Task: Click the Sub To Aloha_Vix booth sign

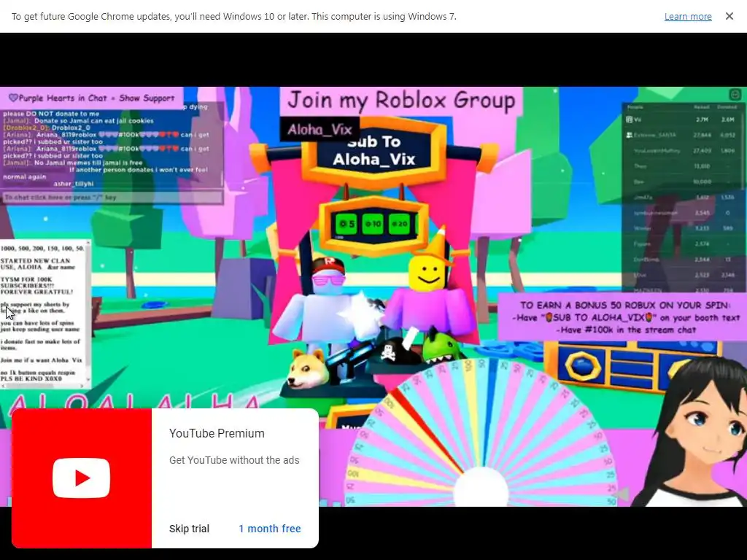Action: (x=374, y=150)
